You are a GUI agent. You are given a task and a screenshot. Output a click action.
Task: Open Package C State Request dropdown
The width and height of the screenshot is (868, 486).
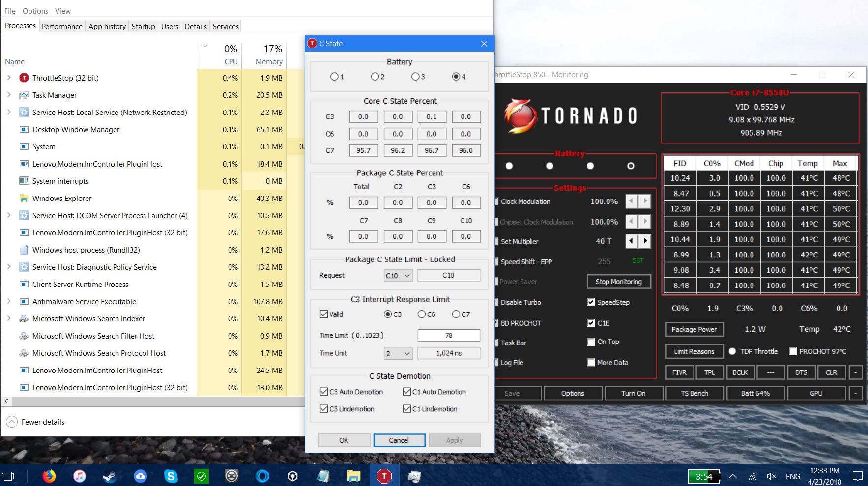pos(398,275)
